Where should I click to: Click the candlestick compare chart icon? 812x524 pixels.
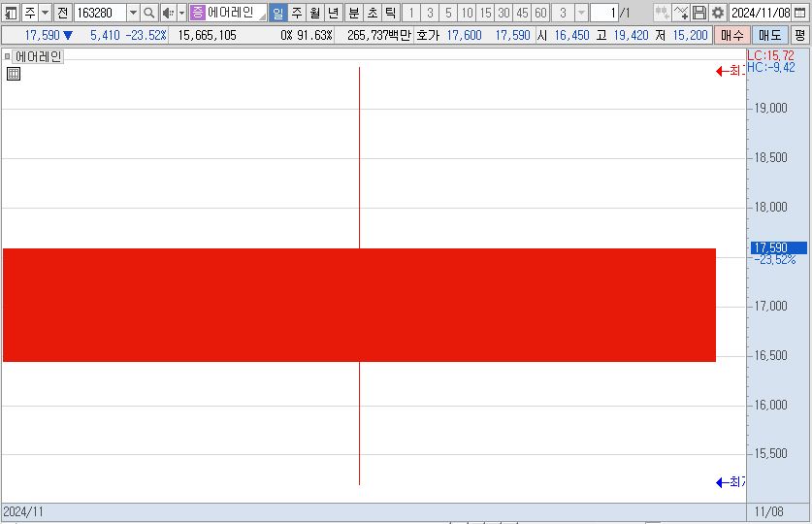pyautogui.click(x=662, y=13)
